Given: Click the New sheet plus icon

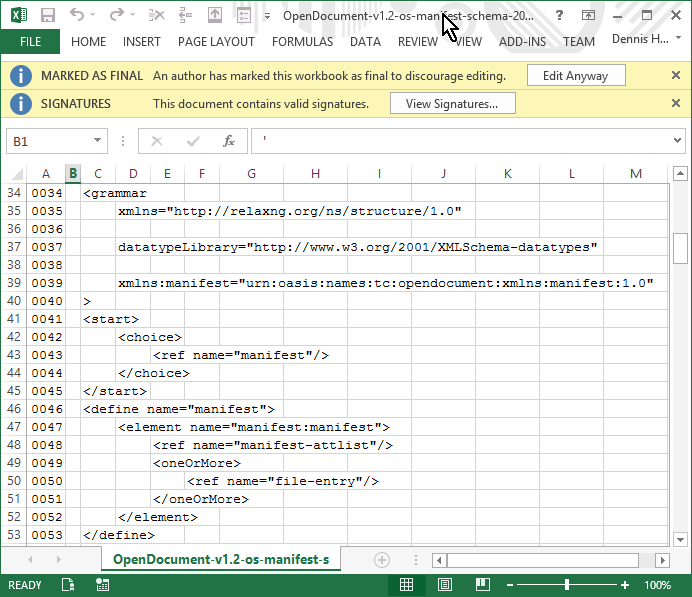Looking at the screenshot, I should click(x=381, y=559).
